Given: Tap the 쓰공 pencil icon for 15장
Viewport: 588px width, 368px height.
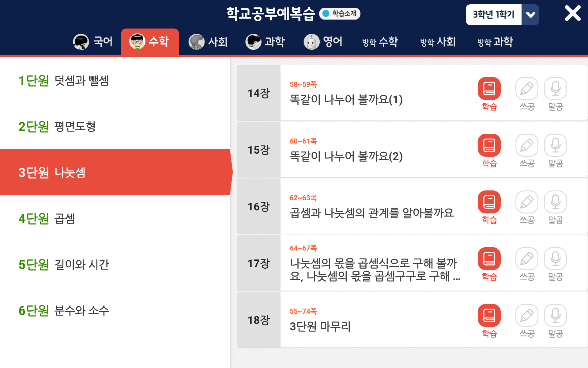Looking at the screenshot, I should (527, 145).
